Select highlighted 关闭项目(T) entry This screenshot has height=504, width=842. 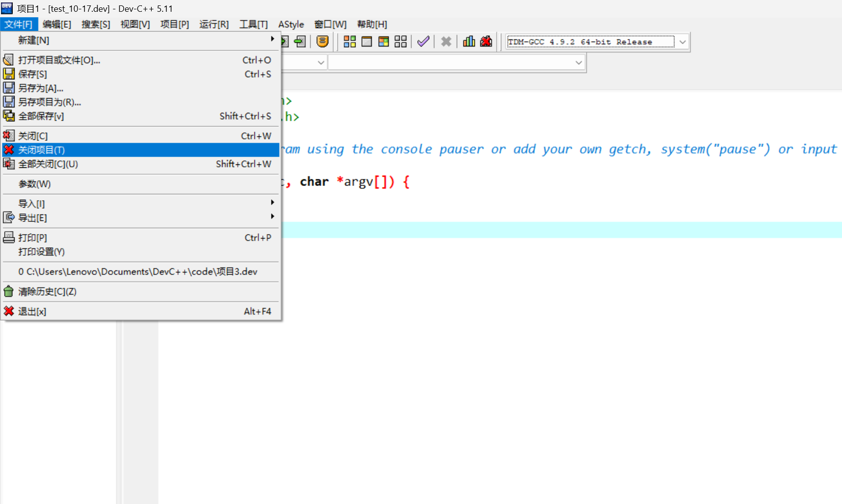click(x=141, y=150)
